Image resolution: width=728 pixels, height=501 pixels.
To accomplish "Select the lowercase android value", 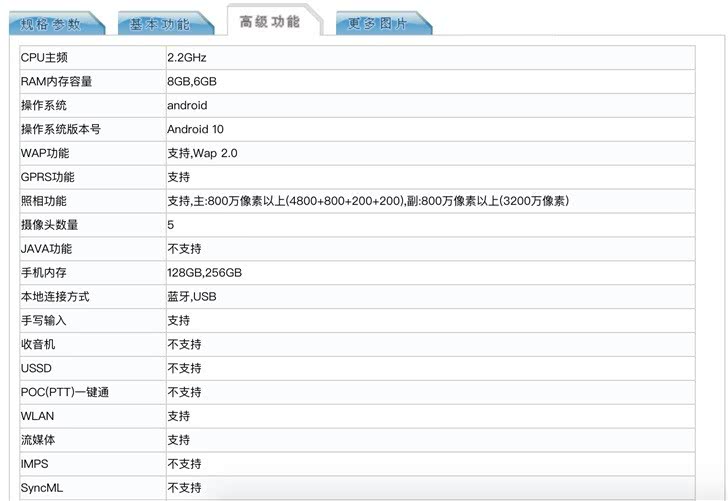I will click(x=187, y=105).
